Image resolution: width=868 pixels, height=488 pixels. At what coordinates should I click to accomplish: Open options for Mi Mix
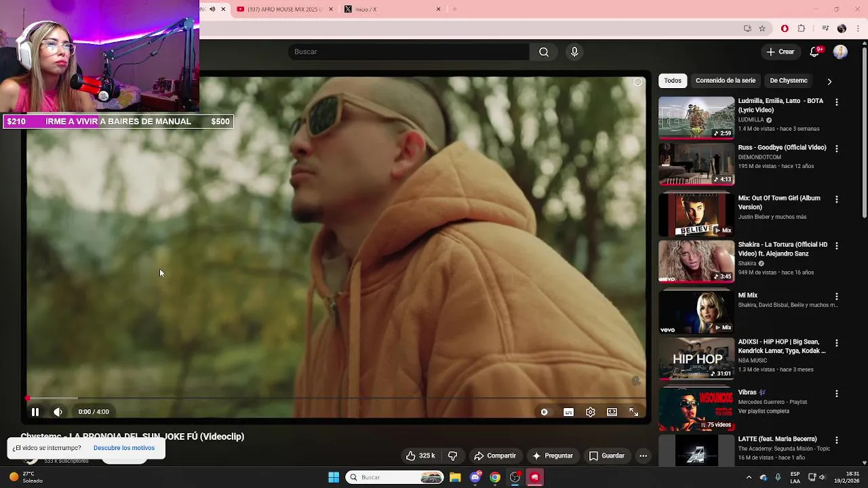pyautogui.click(x=837, y=296)
